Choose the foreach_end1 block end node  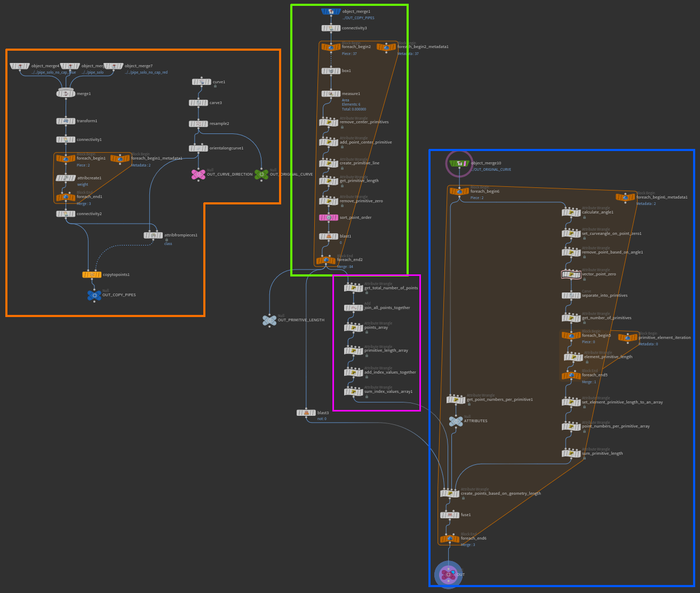click(66, 197)
